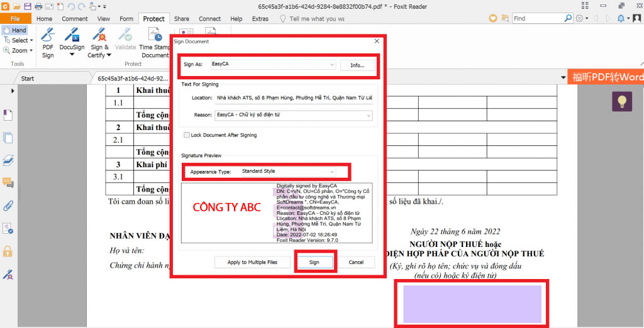The width and height of the screenshot is (644, 328).
Task: Click the magnifier icon in Find box
Action: [x=568, y=18]
